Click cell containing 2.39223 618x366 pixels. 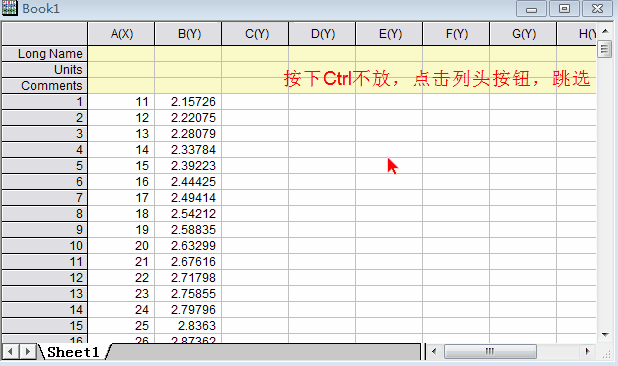188,165
